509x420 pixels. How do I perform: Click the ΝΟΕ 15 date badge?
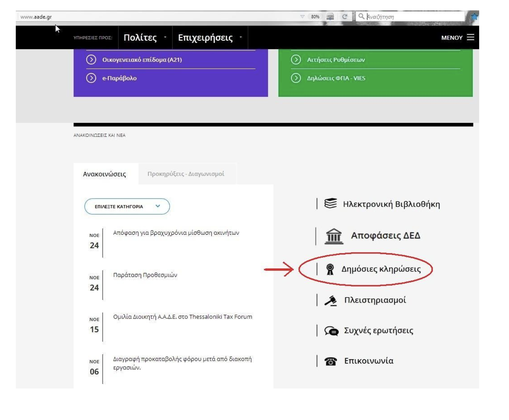(94, 325)
